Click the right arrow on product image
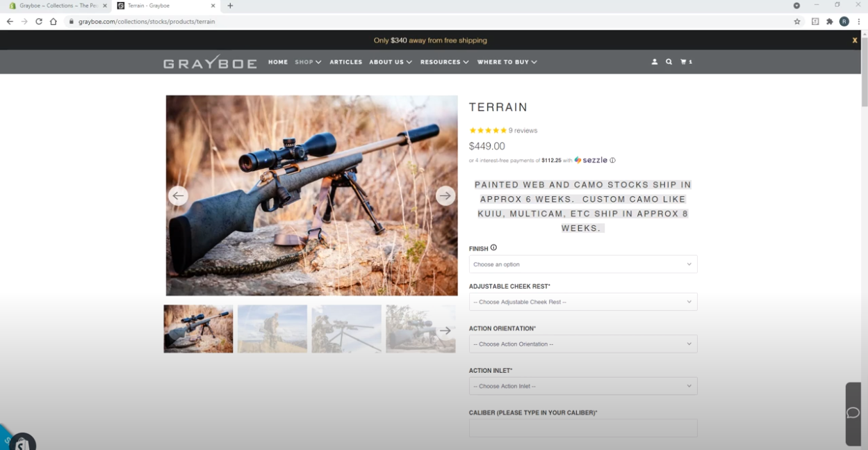The height and width of the screenshot is (450, 868). tap(445, 195)
